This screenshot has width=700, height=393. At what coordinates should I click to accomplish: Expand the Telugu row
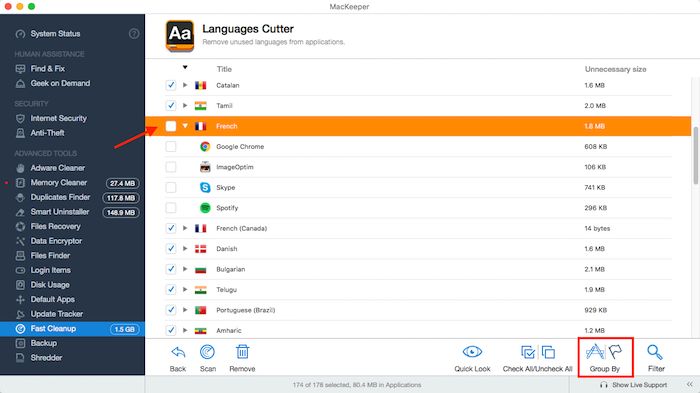click(185, 289)
